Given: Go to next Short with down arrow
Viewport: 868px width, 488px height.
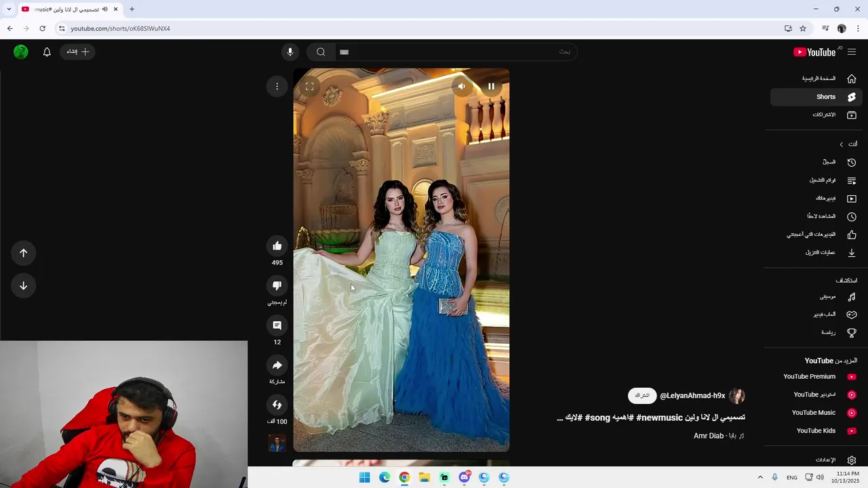Looking at the screenshot, I should (x=23, y=285).
